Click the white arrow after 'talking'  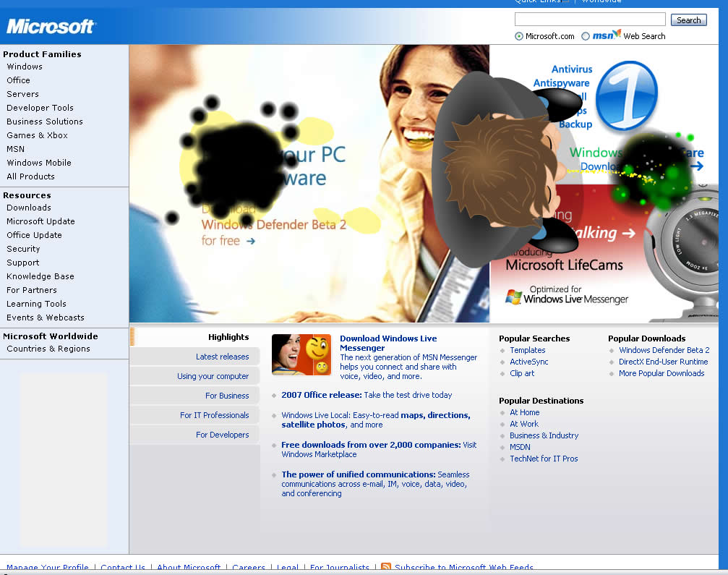point(629,233)
